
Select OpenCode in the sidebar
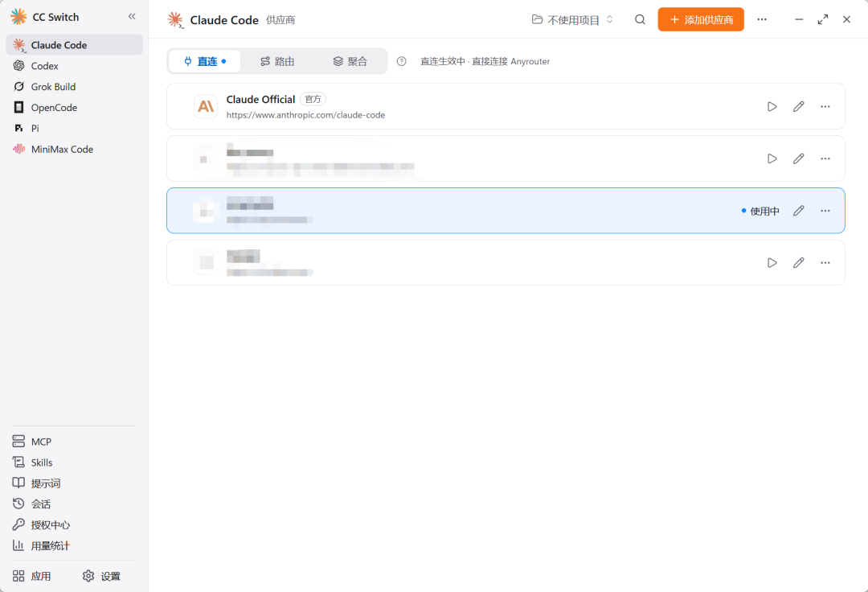click(74, 108)
